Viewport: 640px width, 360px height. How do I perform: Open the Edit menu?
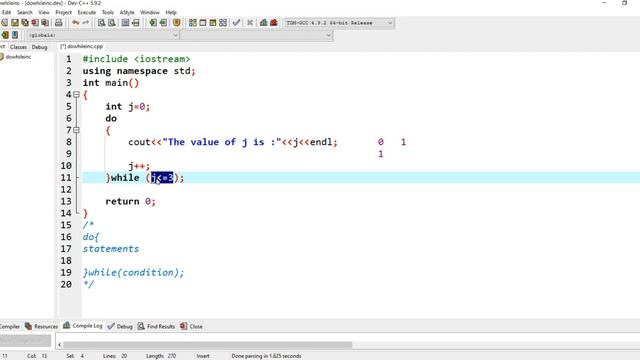tap(6, 12)
